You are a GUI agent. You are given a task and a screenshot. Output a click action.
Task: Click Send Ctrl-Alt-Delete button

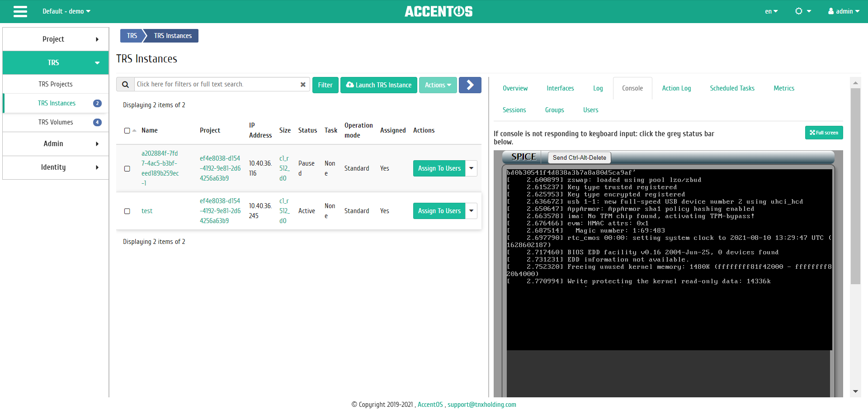tap(579, 157)
